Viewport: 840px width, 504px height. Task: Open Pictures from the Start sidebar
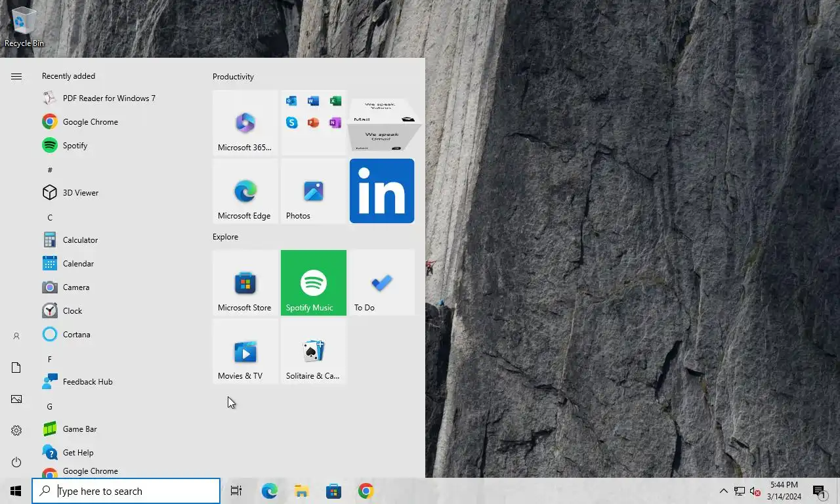coord(16,399)
